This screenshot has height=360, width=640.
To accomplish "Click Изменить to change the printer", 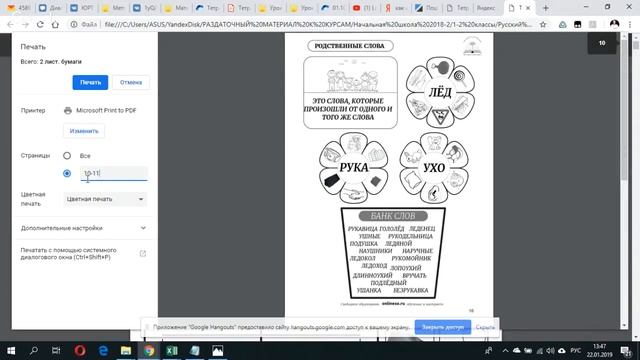I will pos(84,131).
